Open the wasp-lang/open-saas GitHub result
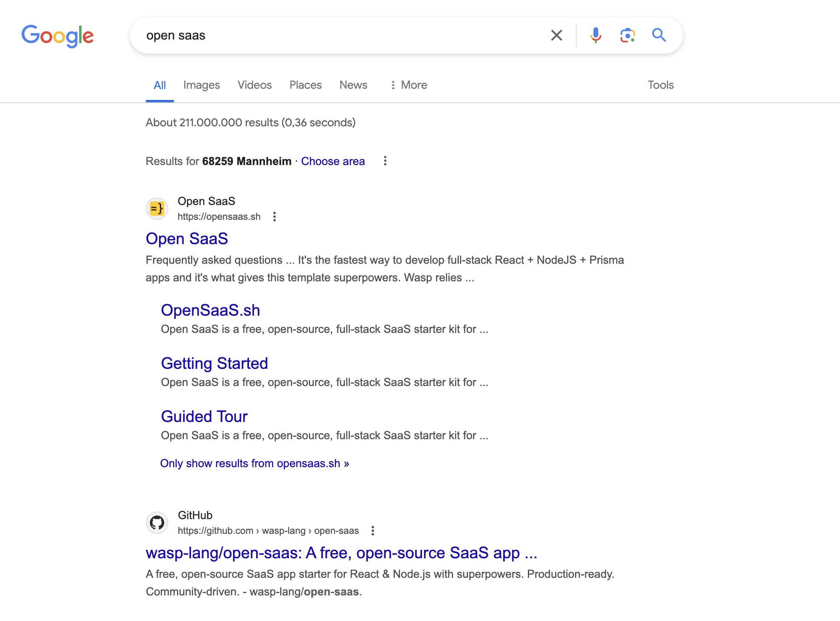This screenshot has height=621, width=840. (x=341, y=553)
